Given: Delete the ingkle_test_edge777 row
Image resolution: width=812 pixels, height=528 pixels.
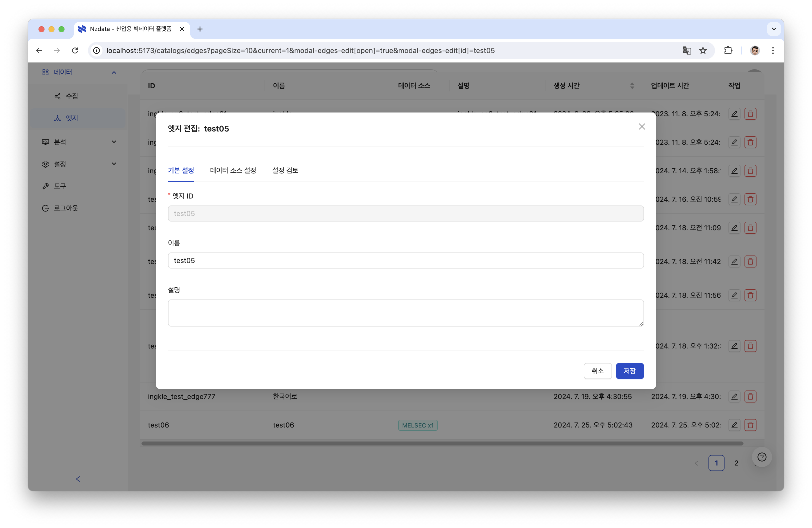Looking at the screenshot, I should click(750, 396).
